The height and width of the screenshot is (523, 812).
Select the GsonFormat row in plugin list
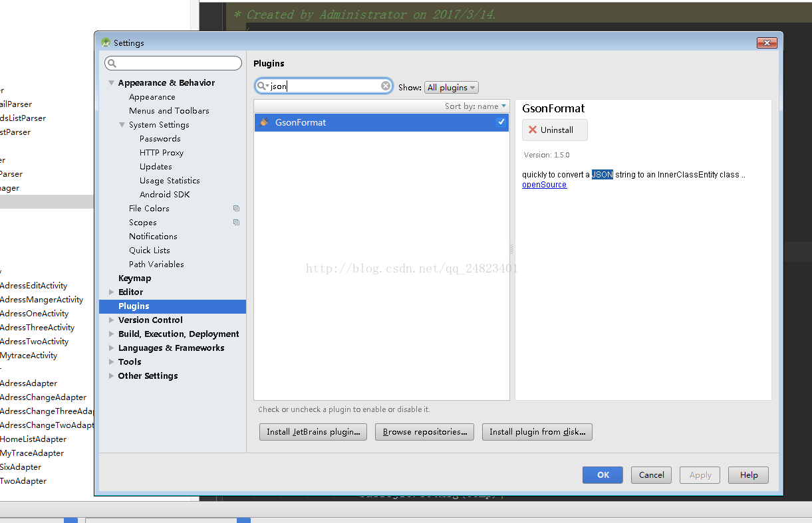tap(381, 122)
